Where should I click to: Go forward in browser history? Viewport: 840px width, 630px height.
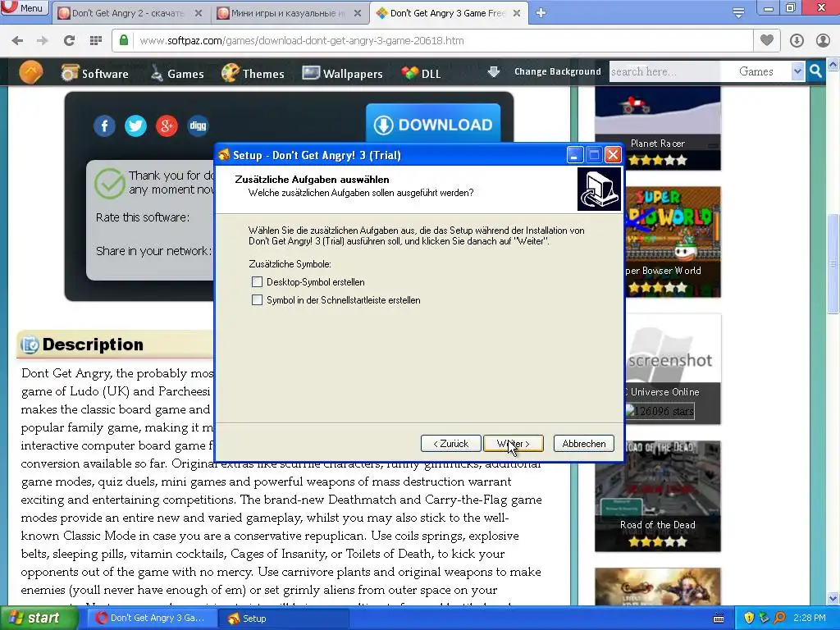(x=43, y=41)
